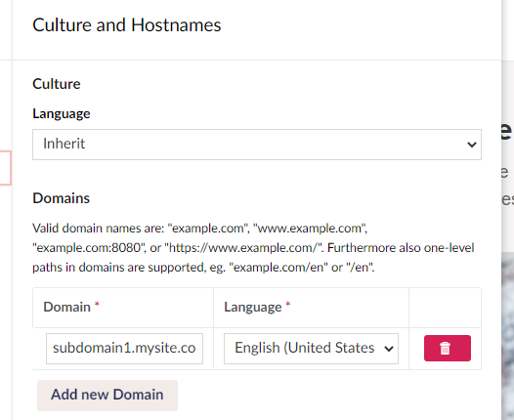Open the English (United States) language dropdown
The image size is (514, 420).
pyautogui.click(x=311, y=349)
